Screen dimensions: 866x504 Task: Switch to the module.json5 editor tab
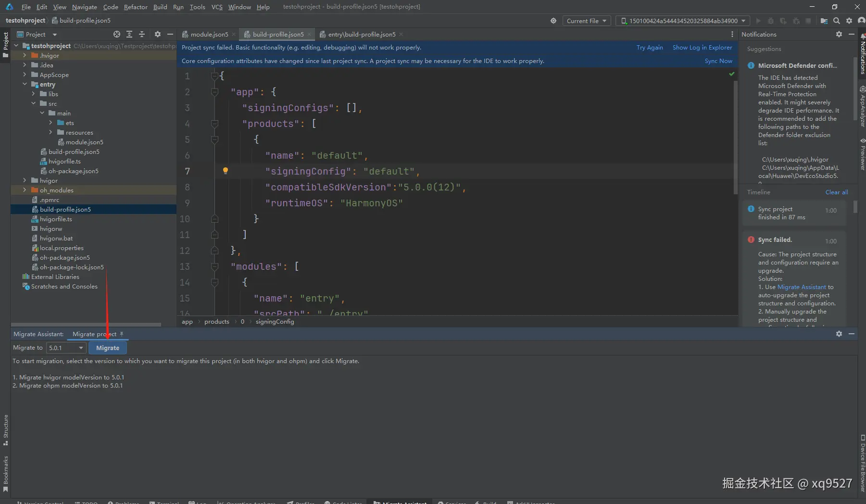pos(209,34)
